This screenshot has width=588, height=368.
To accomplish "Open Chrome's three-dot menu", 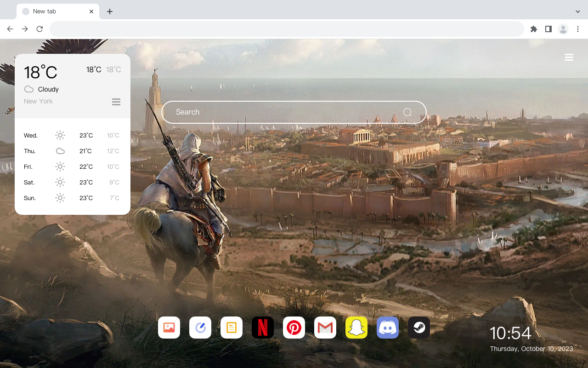I will coord(578,29).
